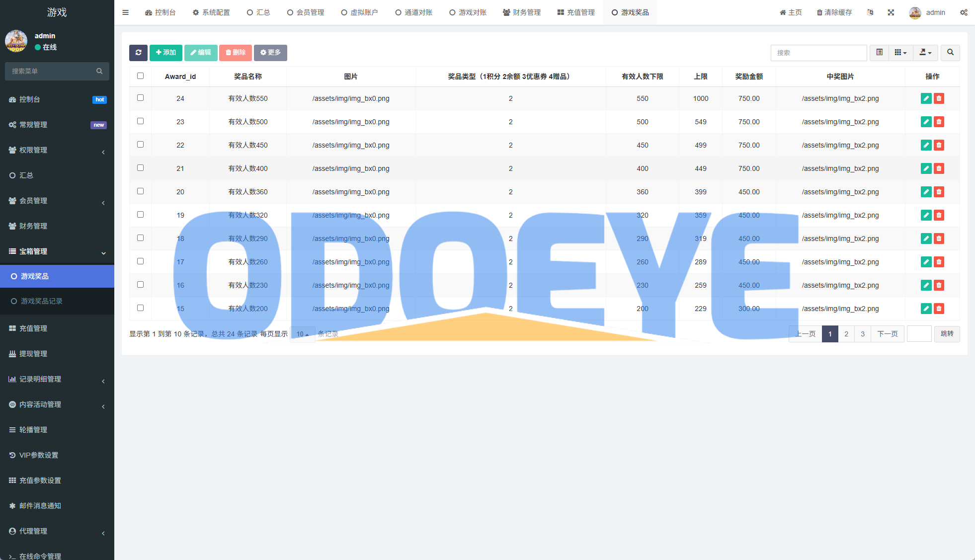The height and width of the screenshot is (560, 975).
Task: Check the row checkbox for award 23
Action: tap(140, 121)
